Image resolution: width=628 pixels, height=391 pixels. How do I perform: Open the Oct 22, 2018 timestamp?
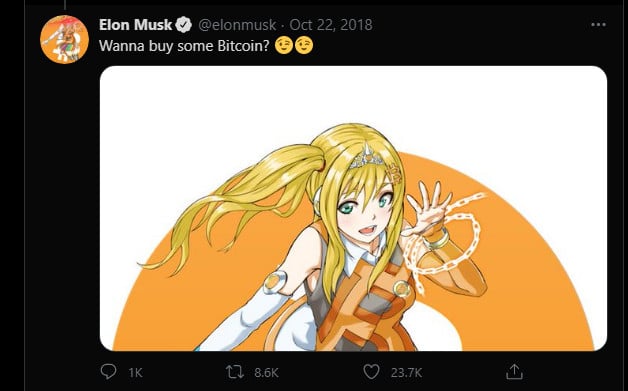tap(331, 25)
